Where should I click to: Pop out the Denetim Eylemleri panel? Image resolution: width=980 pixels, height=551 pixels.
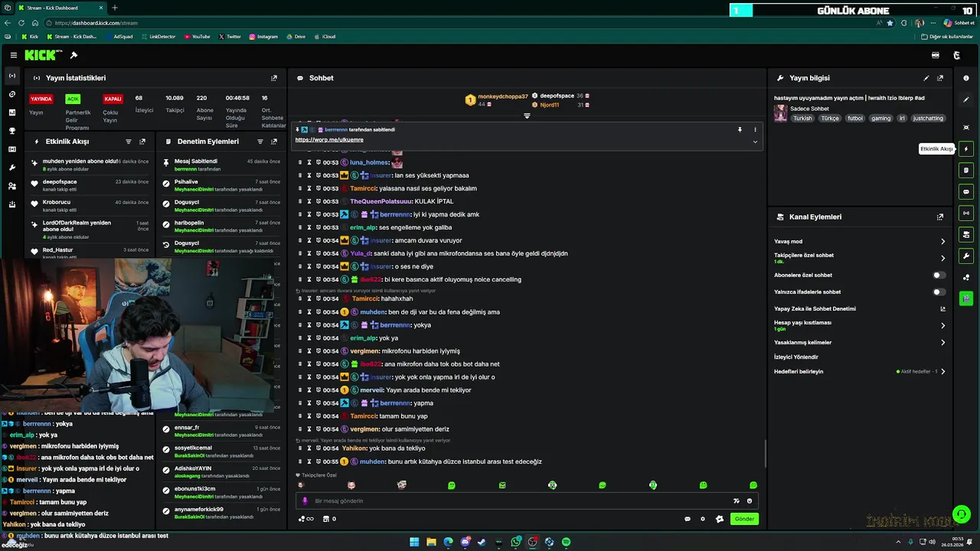pyautogui.click(x=274, y=142)
